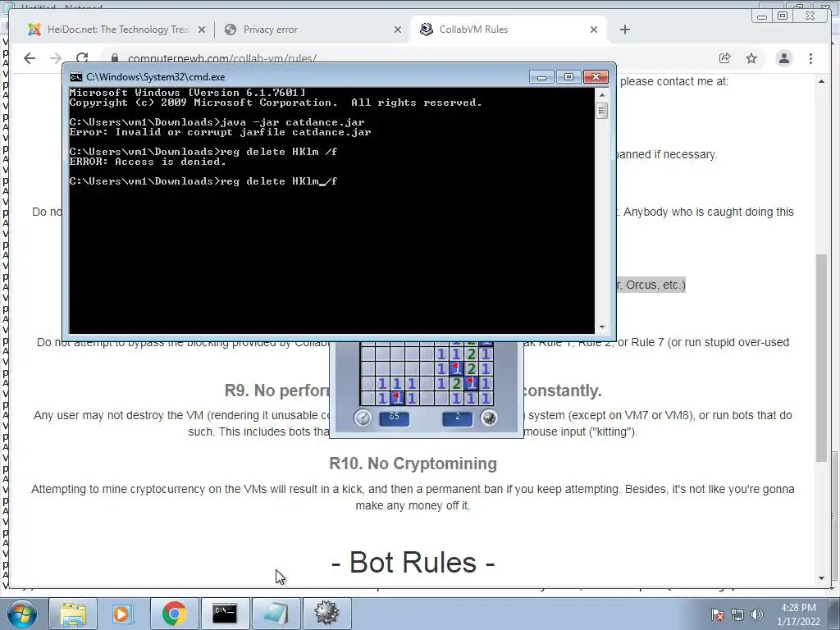Click Minesweeper timer showing 85

point(395,418)
